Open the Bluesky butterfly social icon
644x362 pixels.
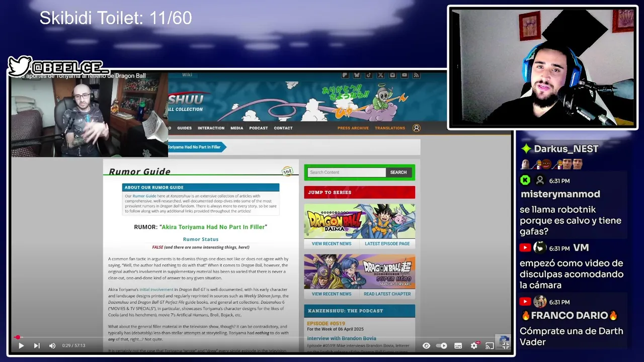357,75
